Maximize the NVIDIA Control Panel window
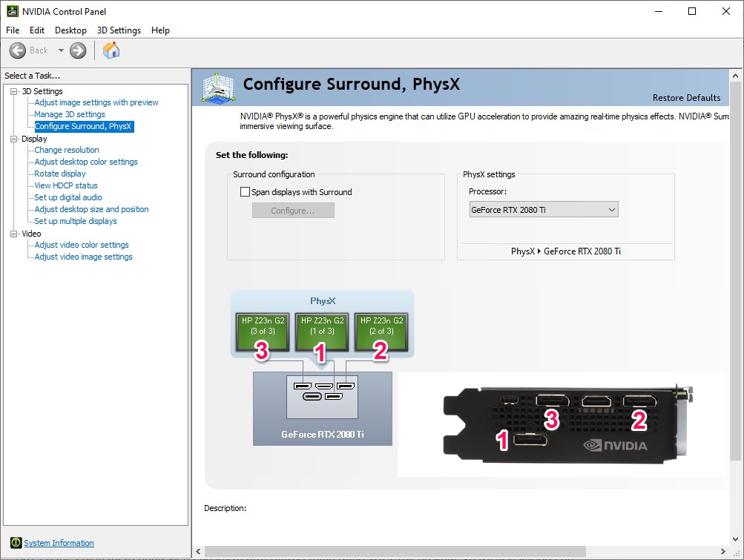This screenshot has width=744, height=560. (x=692, y=11)
